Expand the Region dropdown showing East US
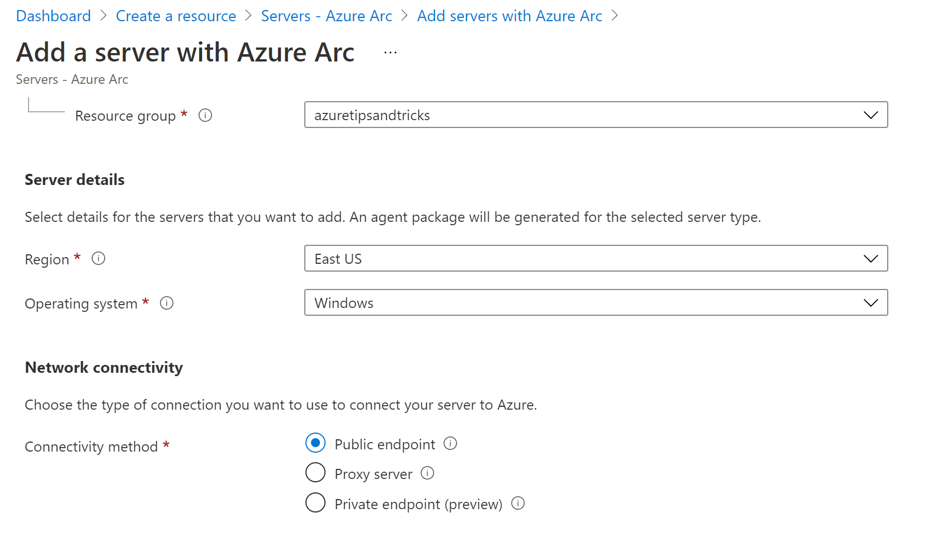 [596, 258]
